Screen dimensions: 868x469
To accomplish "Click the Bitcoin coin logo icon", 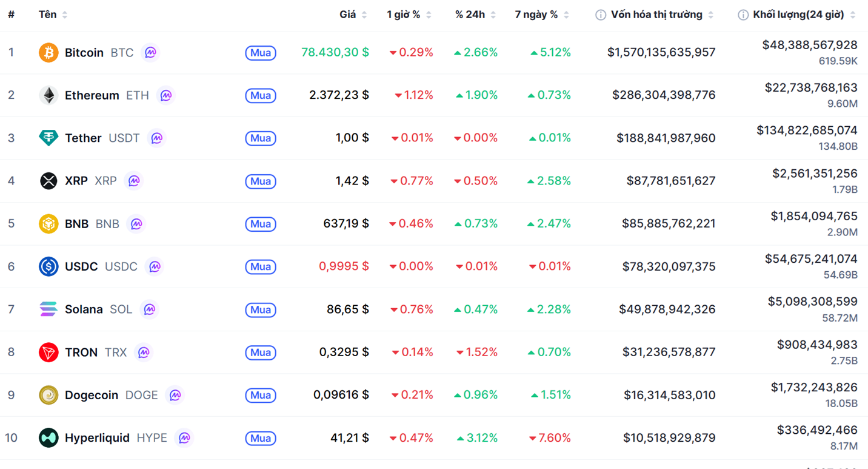I will point(48,53).
